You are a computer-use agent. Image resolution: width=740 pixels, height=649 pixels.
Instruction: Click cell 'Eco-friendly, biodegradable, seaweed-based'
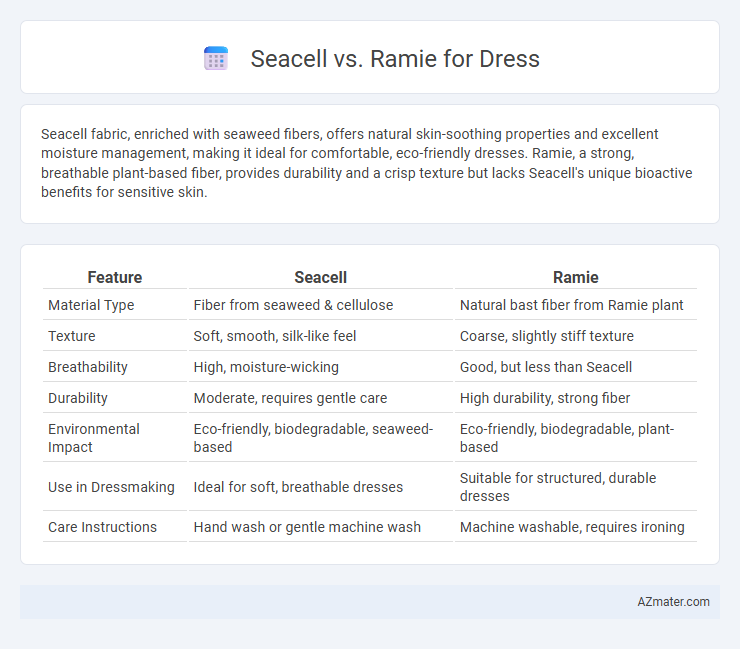tap(313, 438)
